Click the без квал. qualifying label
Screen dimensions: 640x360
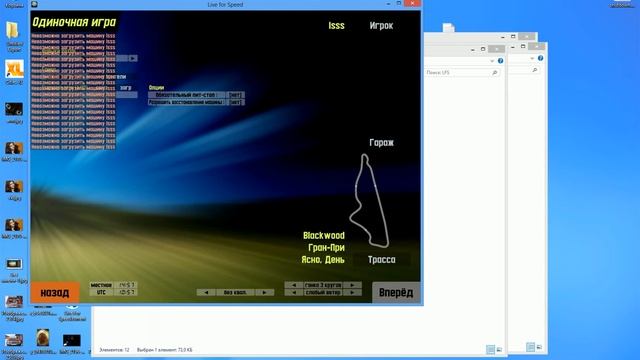(235, 292)
